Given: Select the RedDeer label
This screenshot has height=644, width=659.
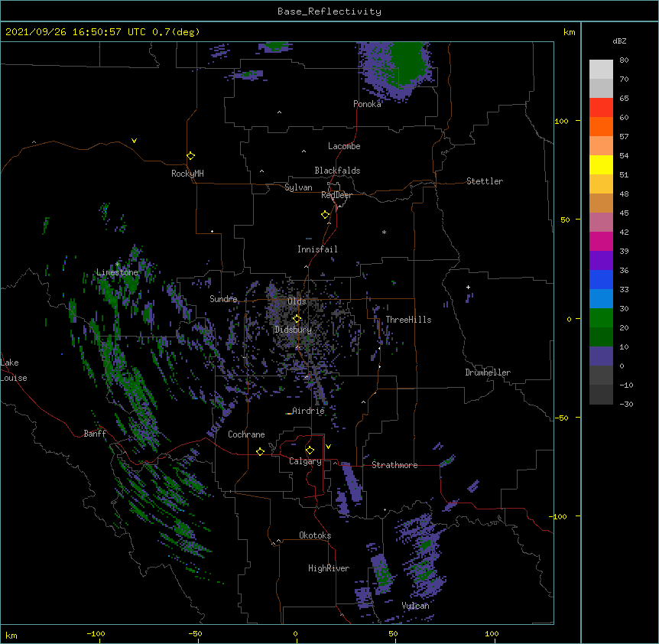Looking at the screenshot, I should point(336,195).
